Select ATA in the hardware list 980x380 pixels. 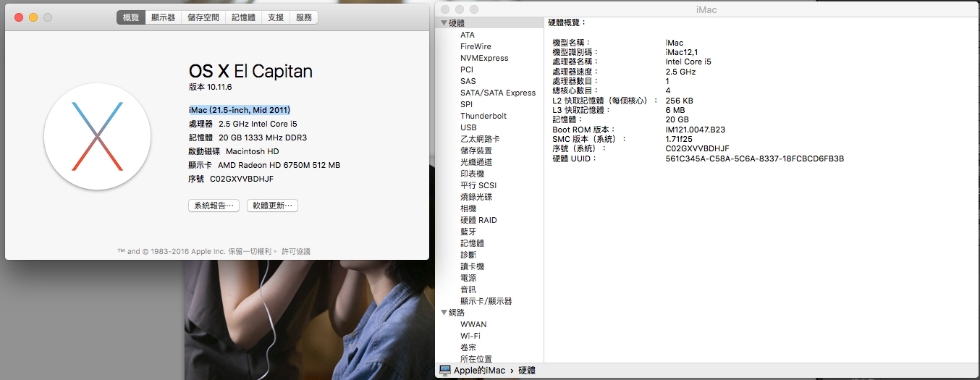coord(468,35)
